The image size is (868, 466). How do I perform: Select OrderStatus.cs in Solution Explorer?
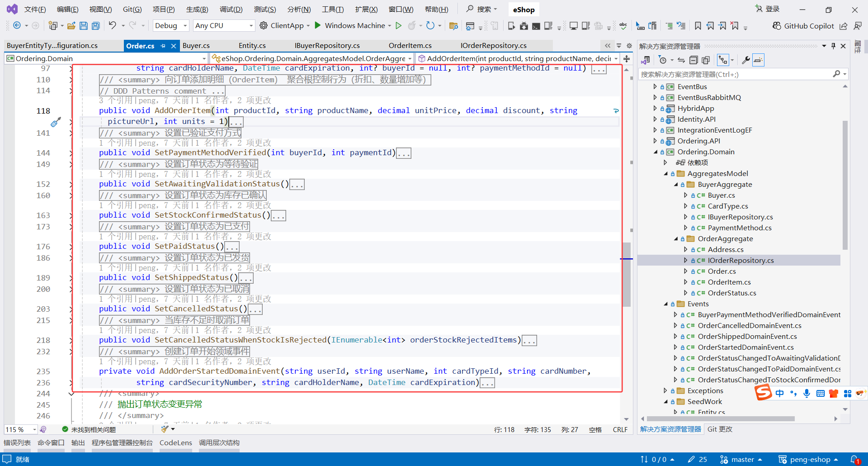tap(732, 293)
